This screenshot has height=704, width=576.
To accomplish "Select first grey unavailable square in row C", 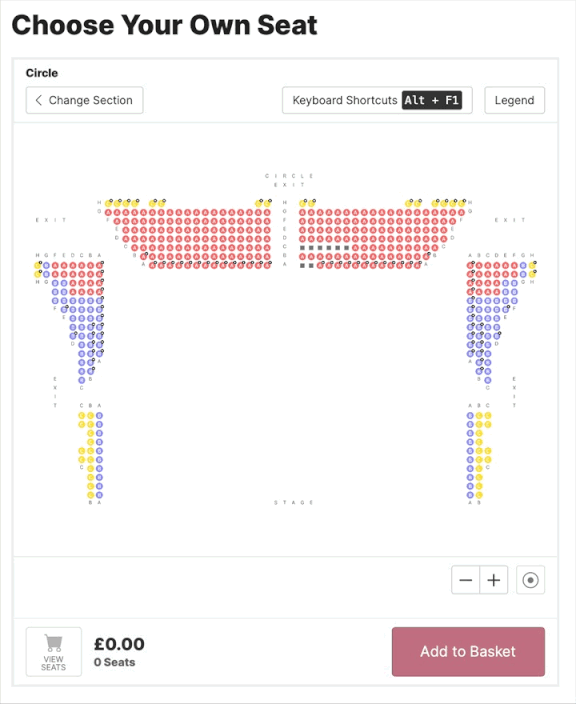I will point(303,247).
